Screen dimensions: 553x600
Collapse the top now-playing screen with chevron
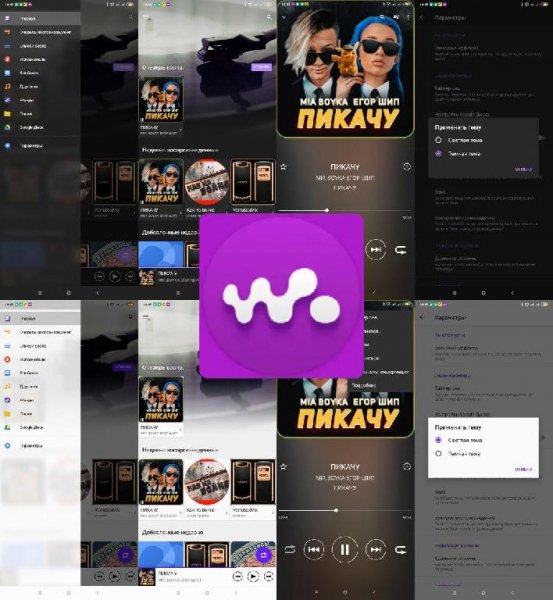tap(284, 17)
